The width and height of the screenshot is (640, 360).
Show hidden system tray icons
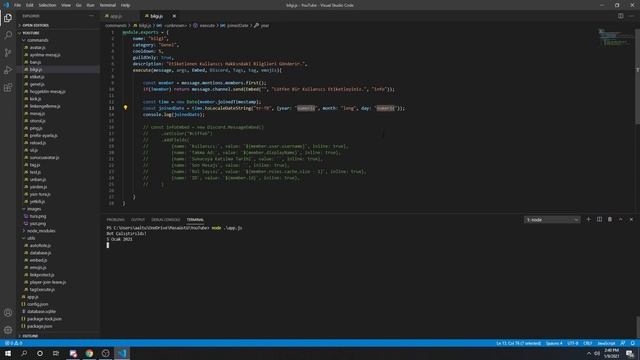[x=589, y=353]
